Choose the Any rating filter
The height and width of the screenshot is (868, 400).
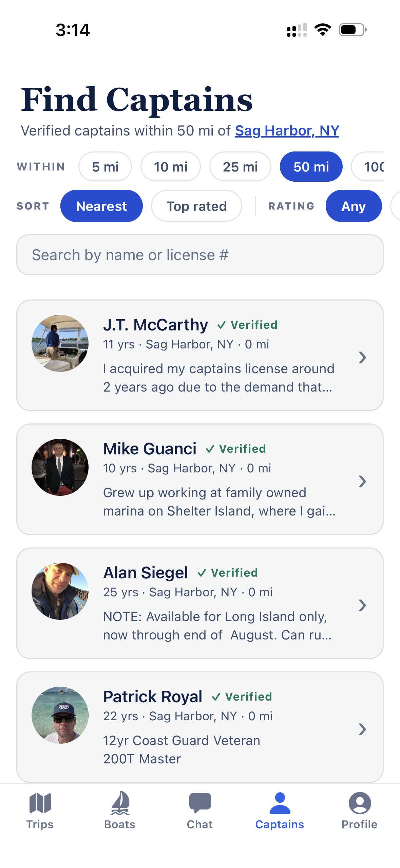[x=354, y=206]
